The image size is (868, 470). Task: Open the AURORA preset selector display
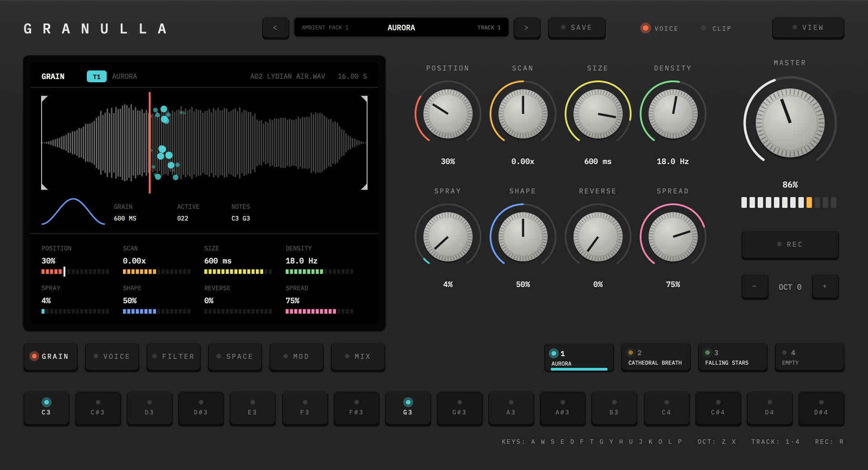pyautogui.click(x=401, y=28)
